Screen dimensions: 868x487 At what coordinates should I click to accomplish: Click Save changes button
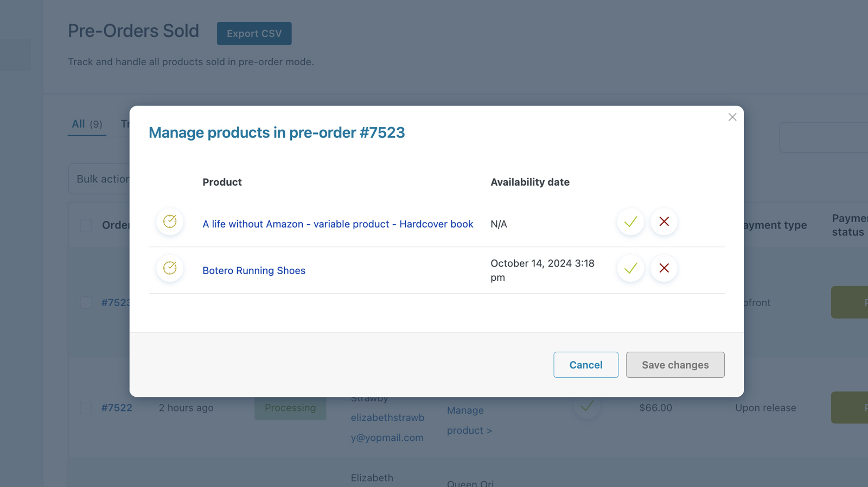point(675,365)
